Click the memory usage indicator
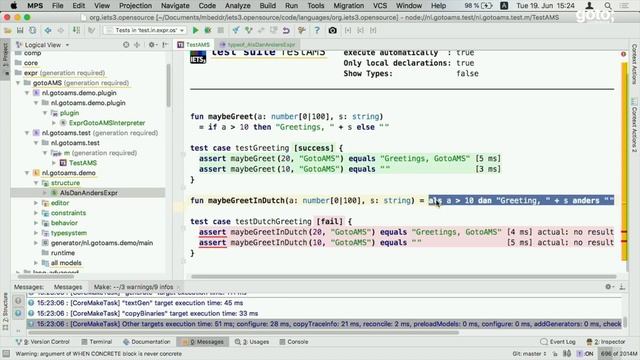Image resolution: width=640 pixels, height=360 pixels. [618, 353]
